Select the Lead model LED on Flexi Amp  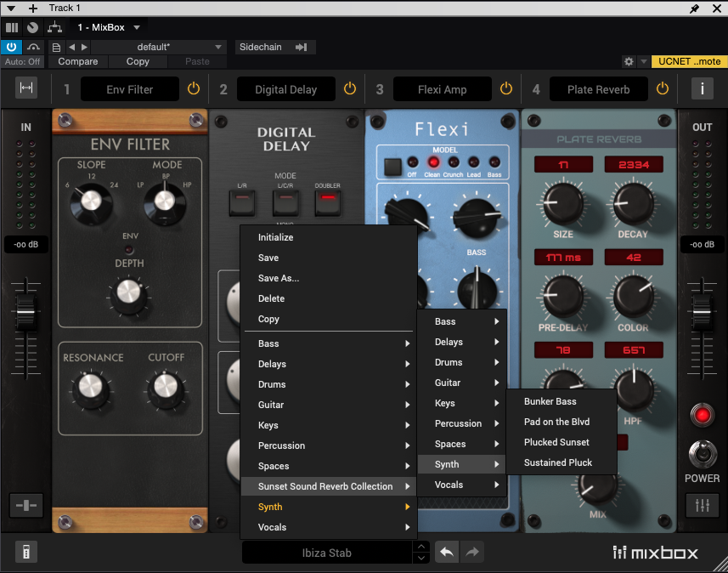tap(473, 162)
